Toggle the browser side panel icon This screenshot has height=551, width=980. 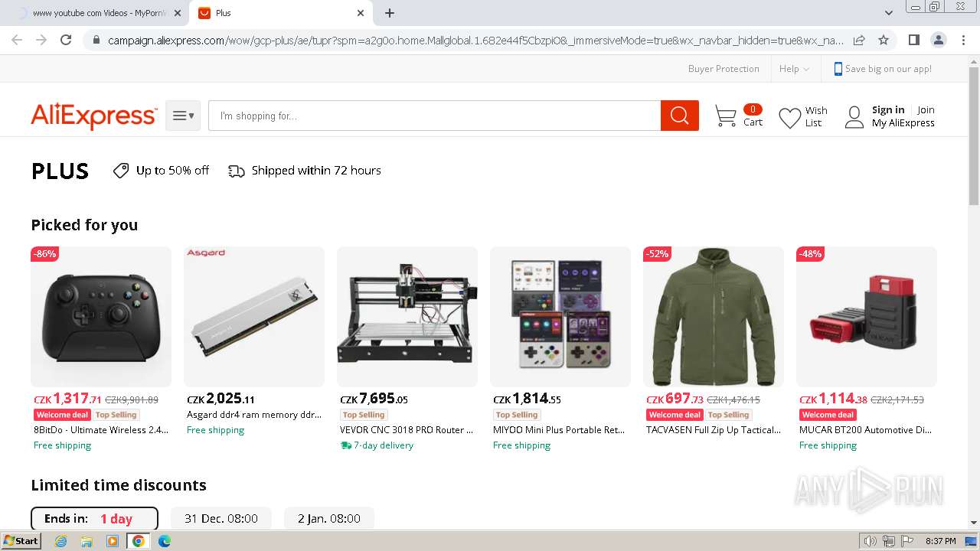pos(913,40)
